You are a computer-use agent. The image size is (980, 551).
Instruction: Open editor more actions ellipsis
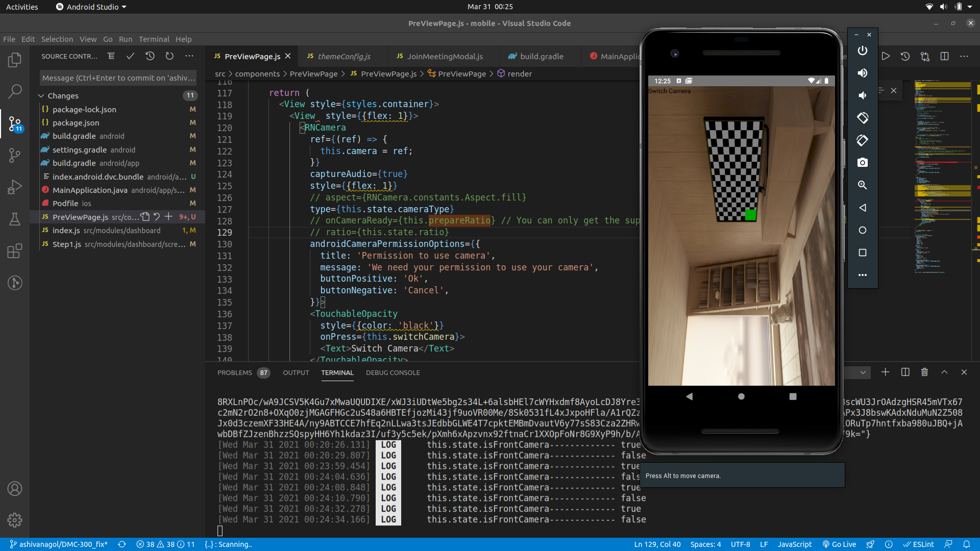pyautogui.click(x=964, y=56)
